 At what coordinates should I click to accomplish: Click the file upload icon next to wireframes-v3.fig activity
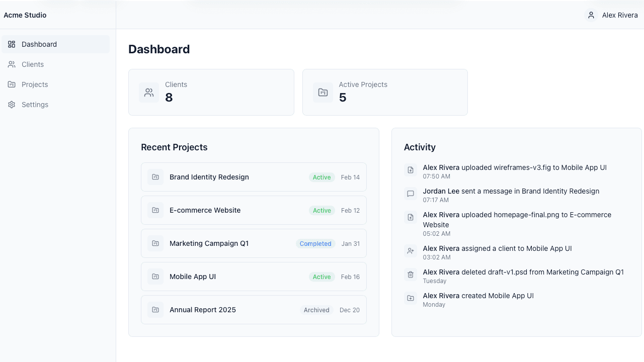410,170
